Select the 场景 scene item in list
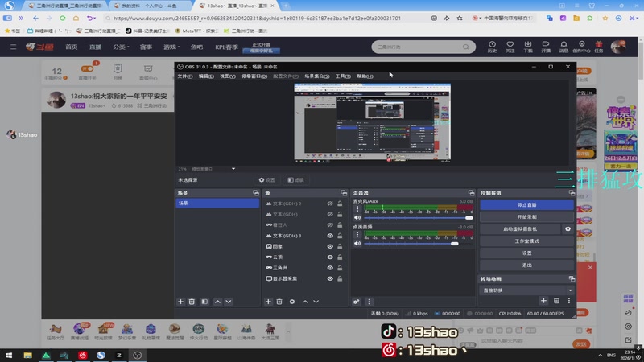644x362 pixels. click(x=217, y=204)
